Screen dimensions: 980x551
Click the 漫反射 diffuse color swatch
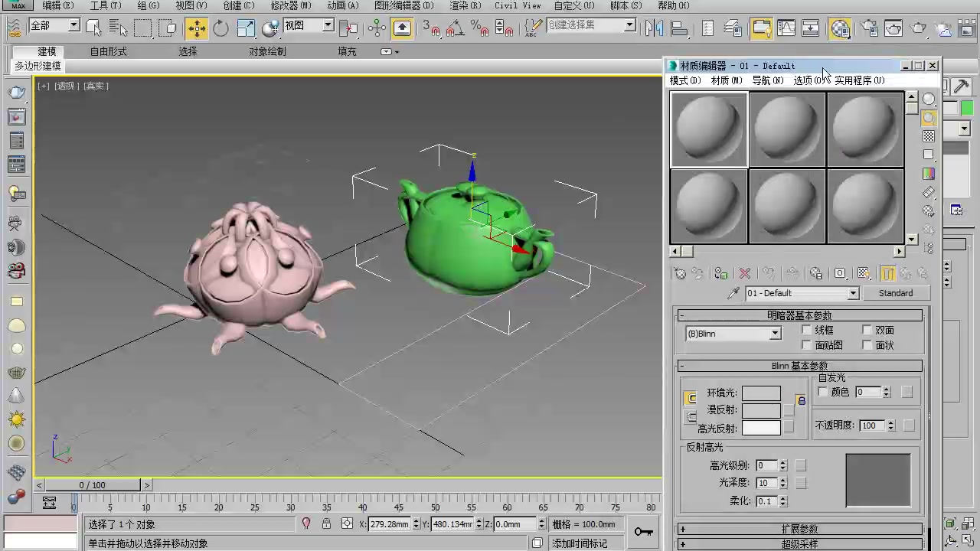pyautogui.click(x=761, y=409)
